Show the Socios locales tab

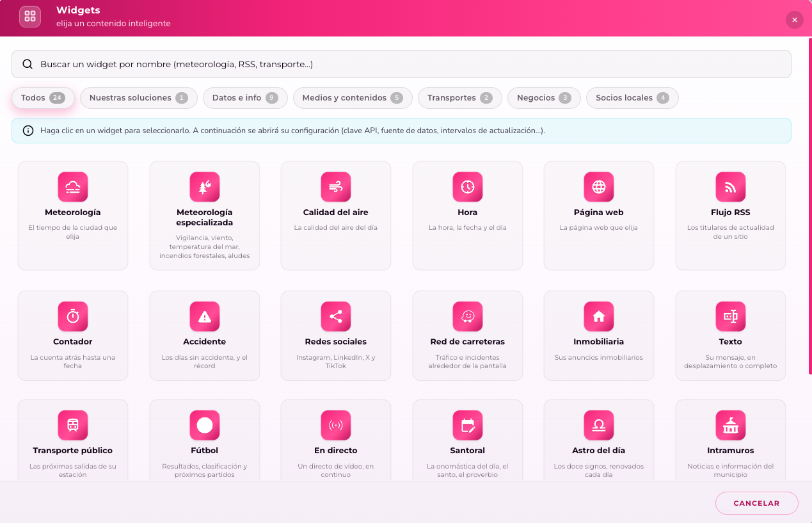point(632,98)
